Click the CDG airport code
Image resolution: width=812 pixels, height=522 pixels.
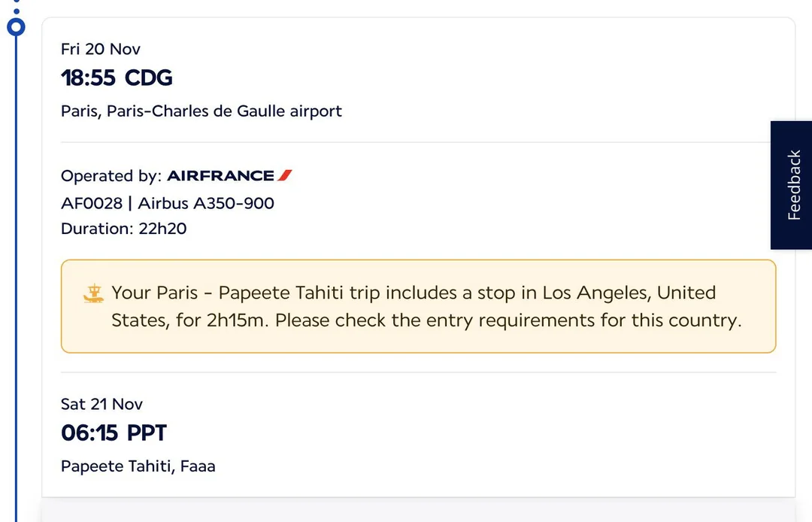click(x=149, y=77)
